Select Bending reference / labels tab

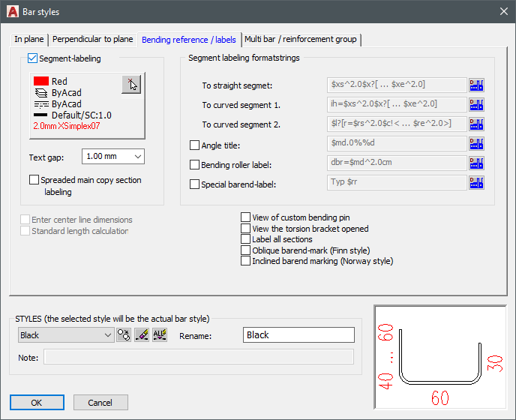(x=189, y=40)
